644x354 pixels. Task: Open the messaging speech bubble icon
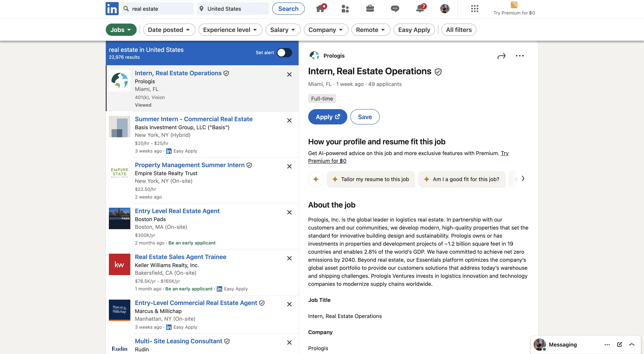(395, 9)
